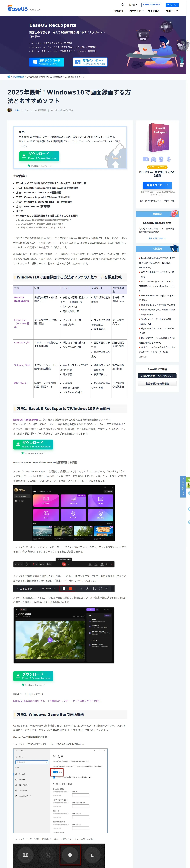This screenshot has height=868, width=190.
Task: Open 最高のMacウェブカメラレコーダー article
Action: tap(157, 331)
